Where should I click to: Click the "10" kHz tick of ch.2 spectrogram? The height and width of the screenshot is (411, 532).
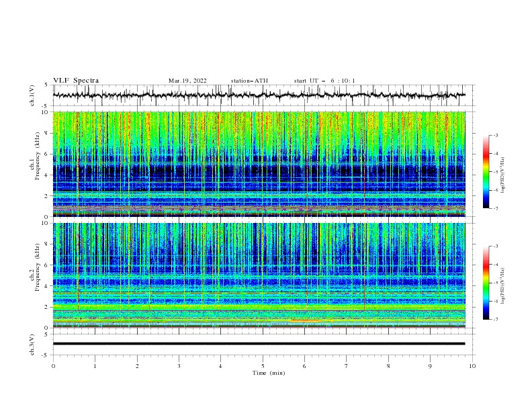coord(46,223)
